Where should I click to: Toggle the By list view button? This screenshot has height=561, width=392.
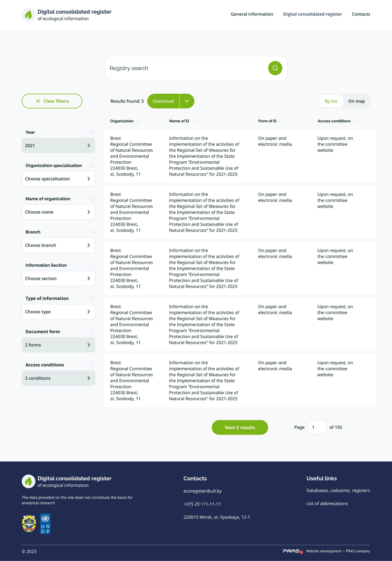pyautogui.click(x=331, y=101)
